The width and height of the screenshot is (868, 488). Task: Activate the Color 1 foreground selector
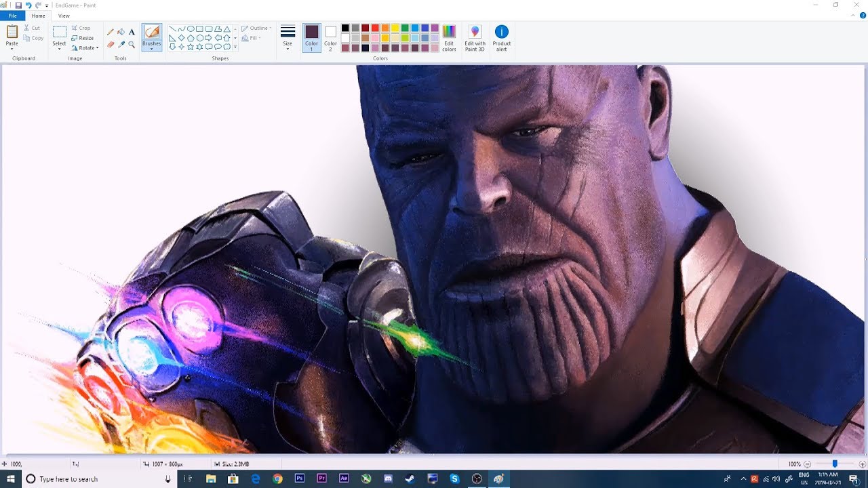click(x=312, y=37)
